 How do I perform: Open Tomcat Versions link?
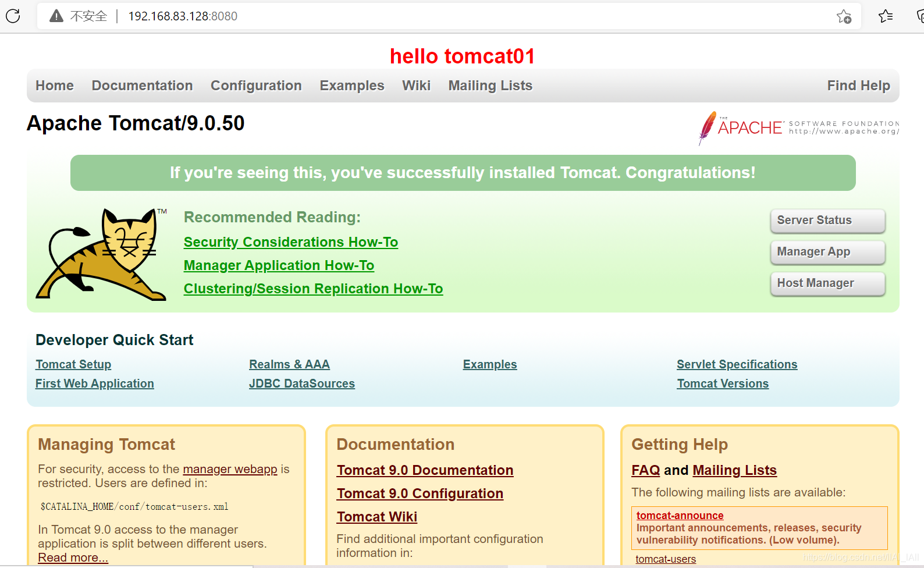click(723, 384)
